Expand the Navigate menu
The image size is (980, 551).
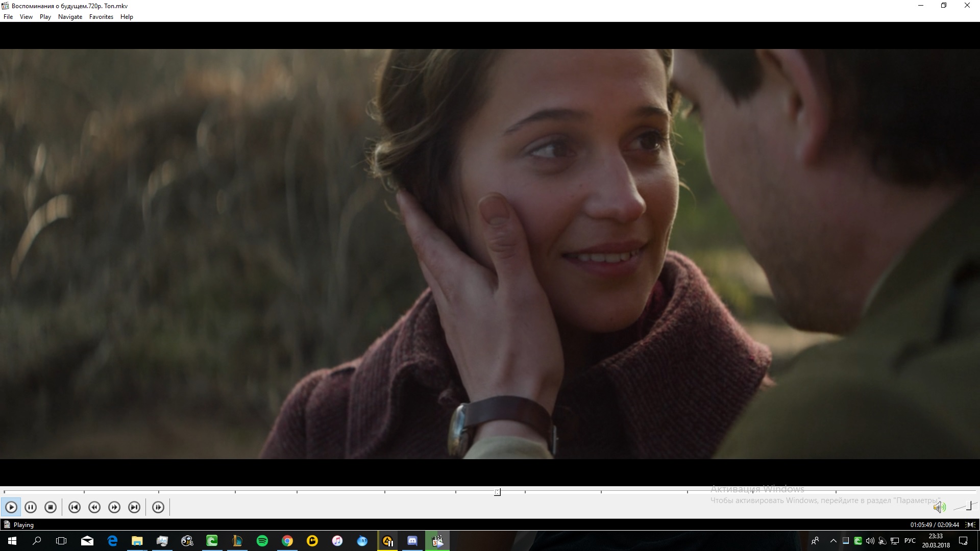pyautogui.click(x=70, y=17)
